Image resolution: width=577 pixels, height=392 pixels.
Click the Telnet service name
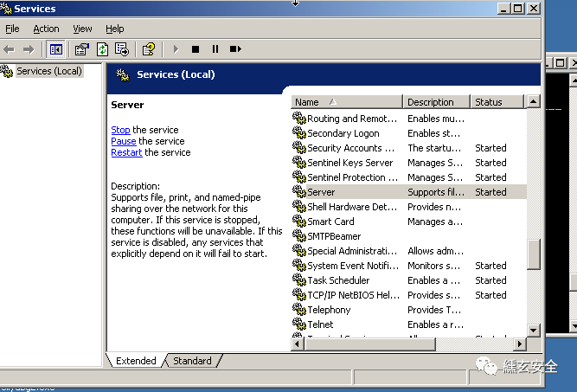point(320,325)
